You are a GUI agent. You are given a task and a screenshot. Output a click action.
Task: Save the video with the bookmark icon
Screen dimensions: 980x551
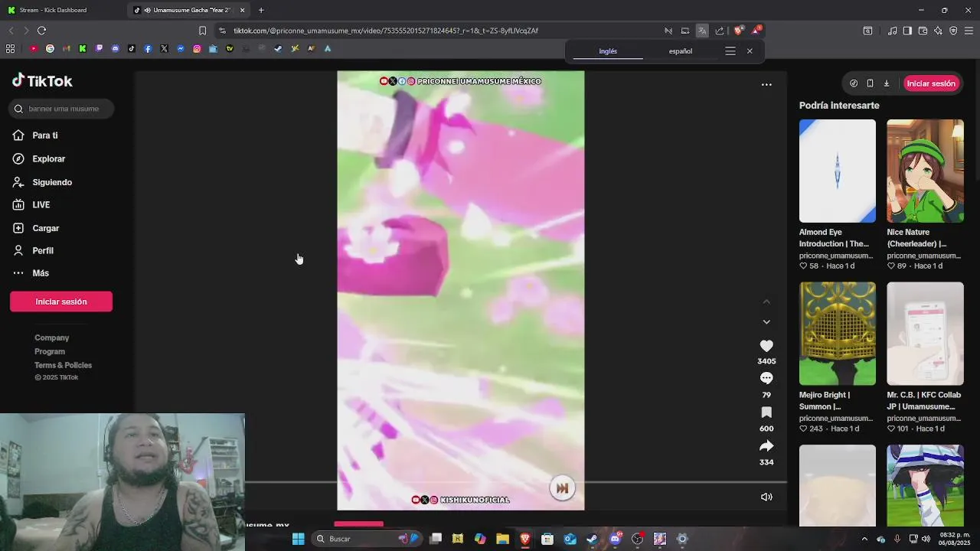(766, 412)
